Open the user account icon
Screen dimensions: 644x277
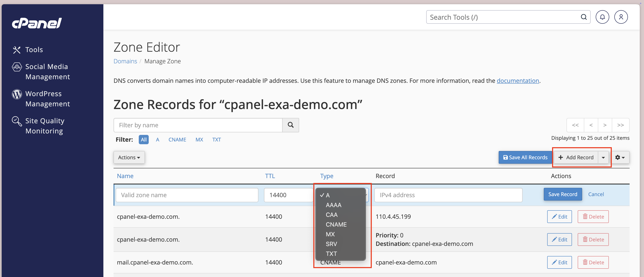(621, 17)
